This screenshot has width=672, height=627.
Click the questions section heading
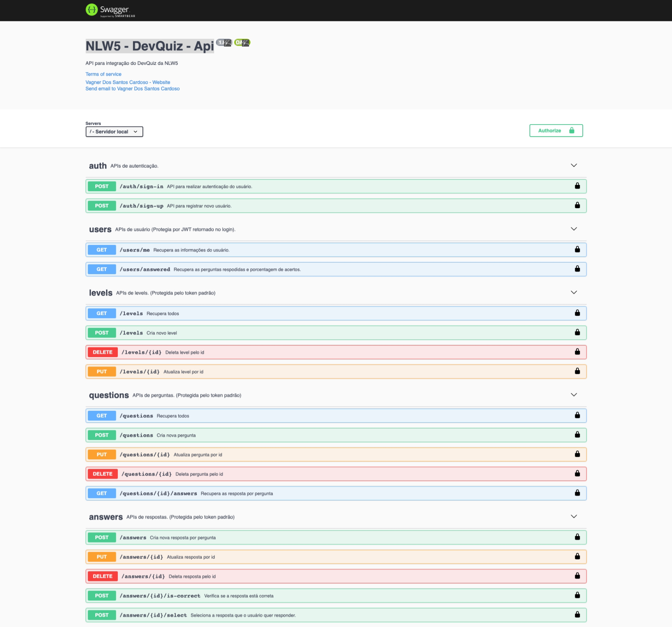pyautogui.click(x=109, y=395)
